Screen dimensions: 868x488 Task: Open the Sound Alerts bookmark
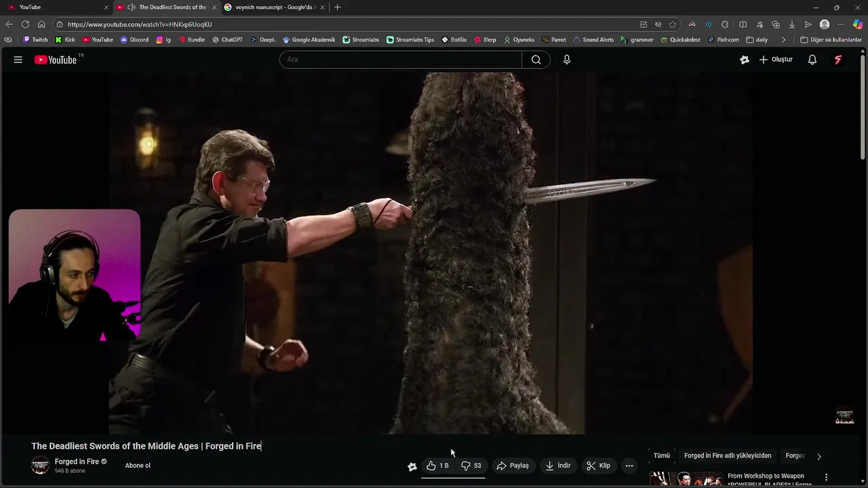(593, 40)
